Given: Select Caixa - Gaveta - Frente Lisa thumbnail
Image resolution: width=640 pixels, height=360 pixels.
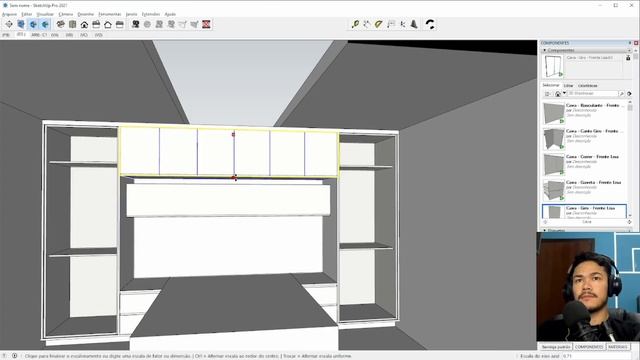Looking at the screenshot, I should tap(553, 190).
